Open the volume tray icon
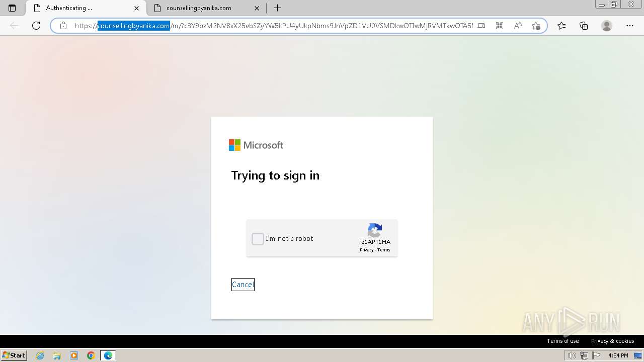 tap(572, 355)
